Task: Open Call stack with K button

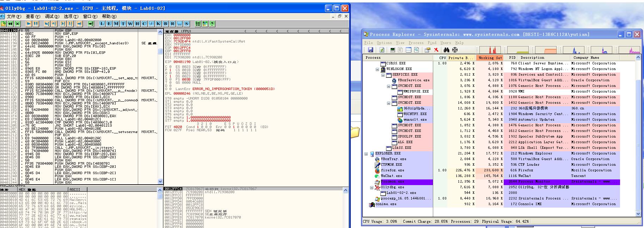Action: 158,24
